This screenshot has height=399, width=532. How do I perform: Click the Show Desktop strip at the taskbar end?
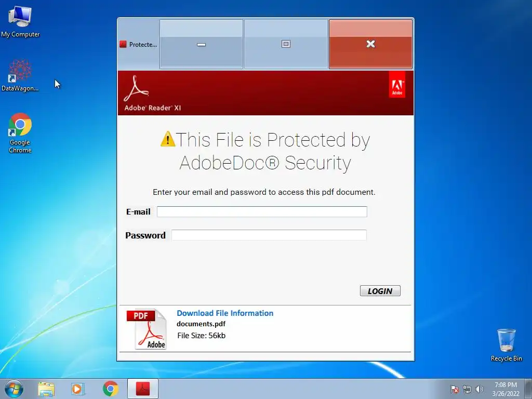[x=528, y=389]
